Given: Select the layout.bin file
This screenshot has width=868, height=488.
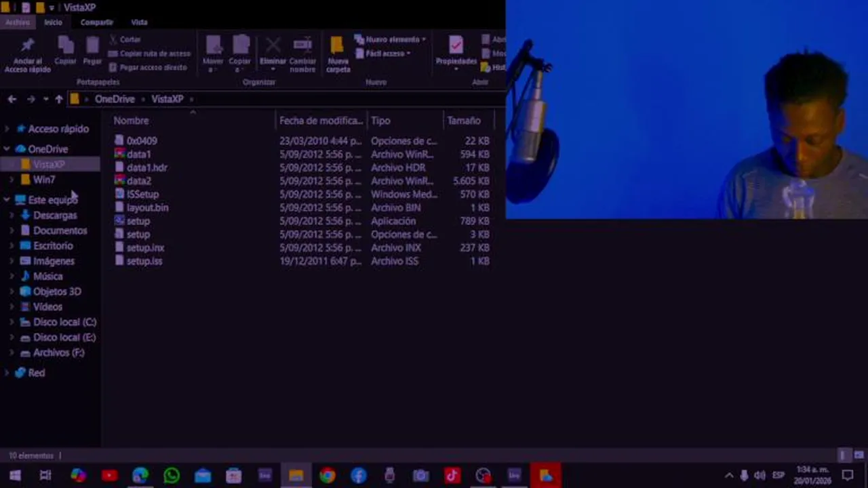Looking at the screenshot, I should (x=147, y=208).
